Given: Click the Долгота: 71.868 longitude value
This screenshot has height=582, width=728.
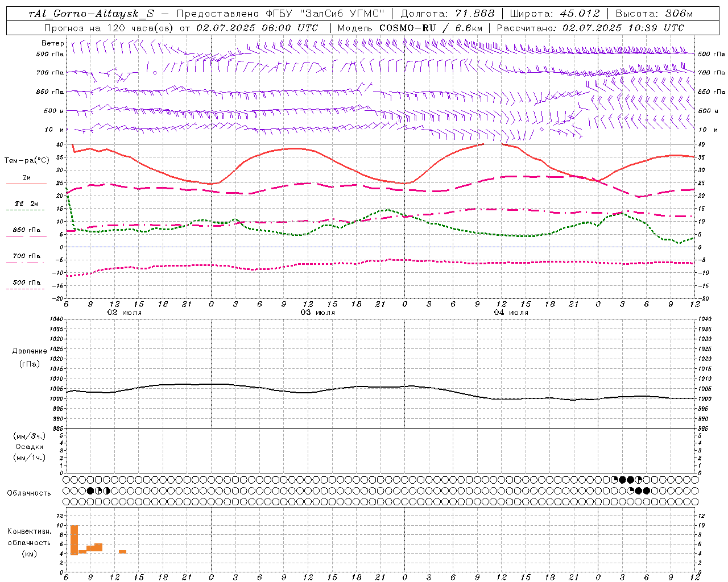Looking at the screenshot, I should click(x=448, y=14).
